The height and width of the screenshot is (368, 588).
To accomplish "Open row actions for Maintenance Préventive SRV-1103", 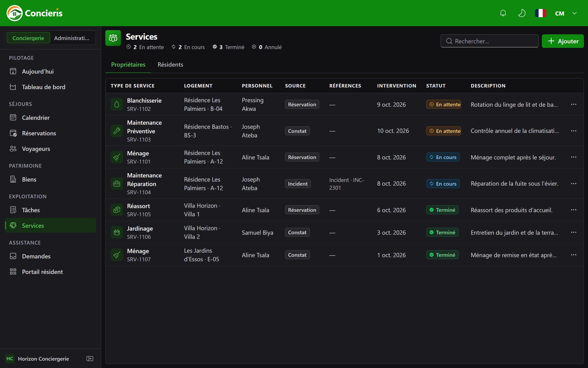I will click(574, 131).
